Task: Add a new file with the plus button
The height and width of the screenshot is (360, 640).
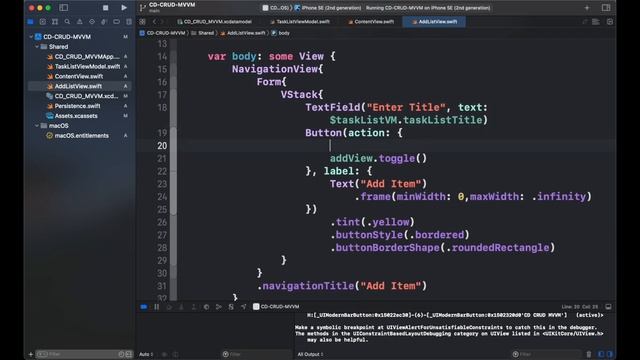Action: click(31, 354)
